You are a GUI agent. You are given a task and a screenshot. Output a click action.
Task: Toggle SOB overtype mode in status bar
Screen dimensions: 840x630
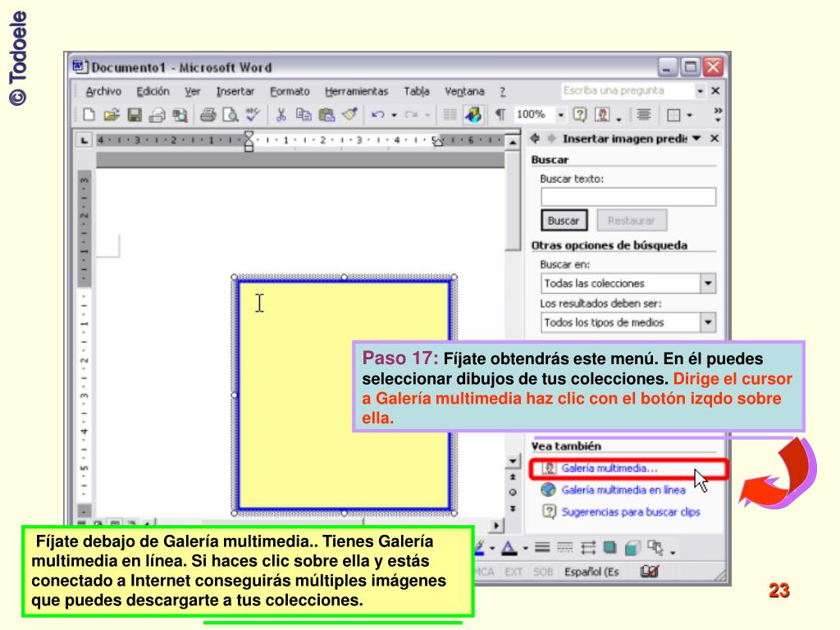point(543,572)
